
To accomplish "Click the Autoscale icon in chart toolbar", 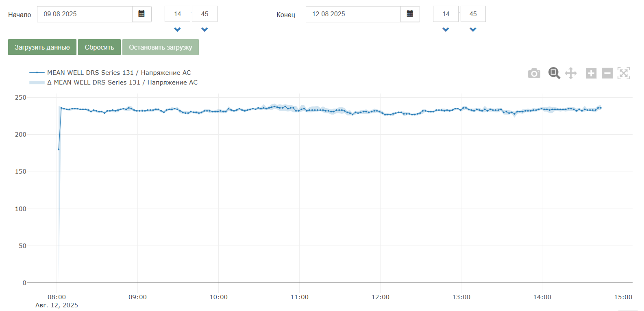I will coord(623,73).
